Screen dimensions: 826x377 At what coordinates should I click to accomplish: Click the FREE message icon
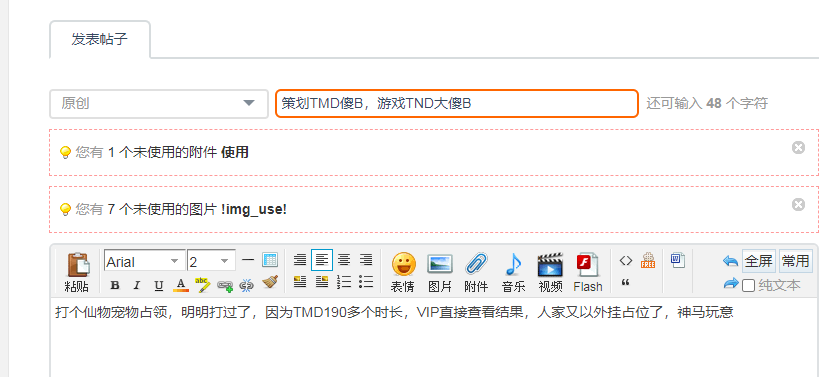(x=647, y=260)
